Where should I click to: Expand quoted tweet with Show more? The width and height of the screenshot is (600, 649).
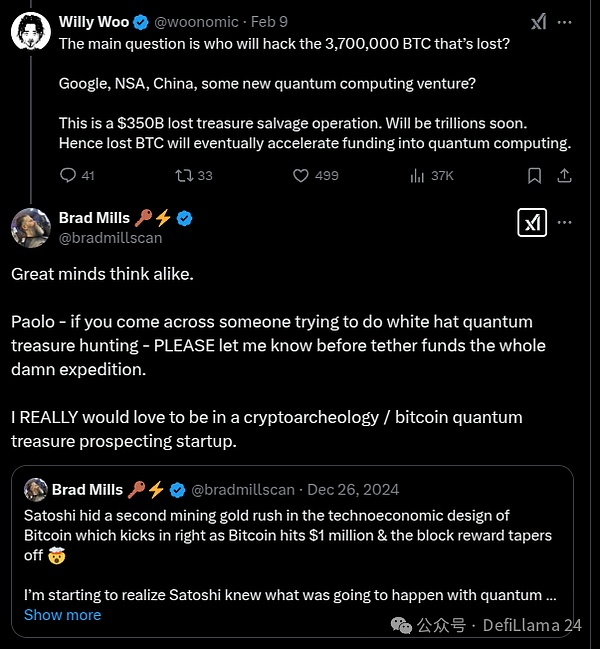click(x=62, y=615)
